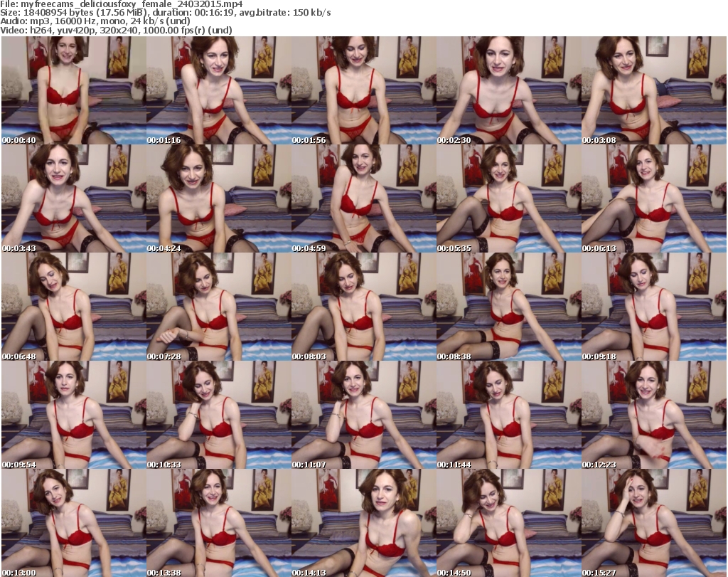728x577 pixels.
Task: Select the frame stamped 00:06:48
Action: pyautogui.click(x=74, y=307)
